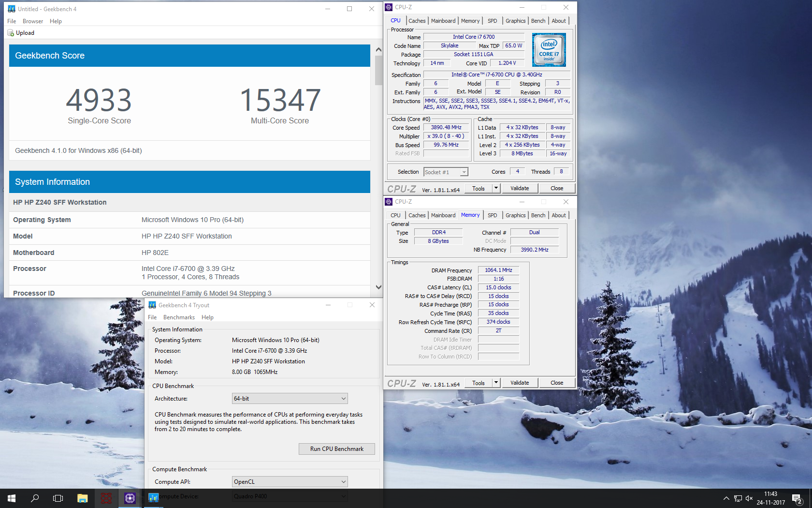Click the 15347 Multi-Core Score value

click(x=280, y=100)
